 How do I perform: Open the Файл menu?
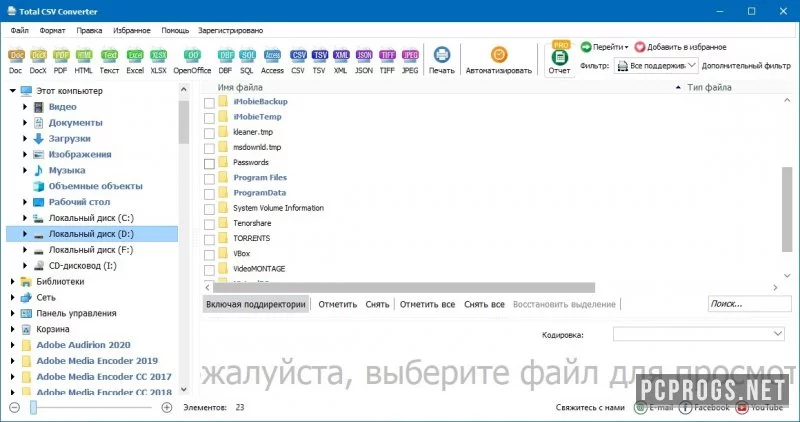pyautogui.click(x=19, y=31)
